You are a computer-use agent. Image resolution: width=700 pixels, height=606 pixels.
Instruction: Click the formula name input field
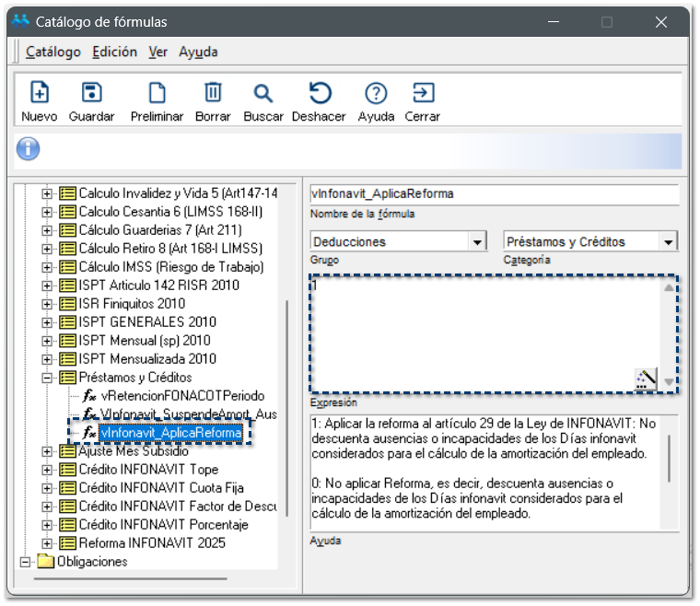coord(495,194)
